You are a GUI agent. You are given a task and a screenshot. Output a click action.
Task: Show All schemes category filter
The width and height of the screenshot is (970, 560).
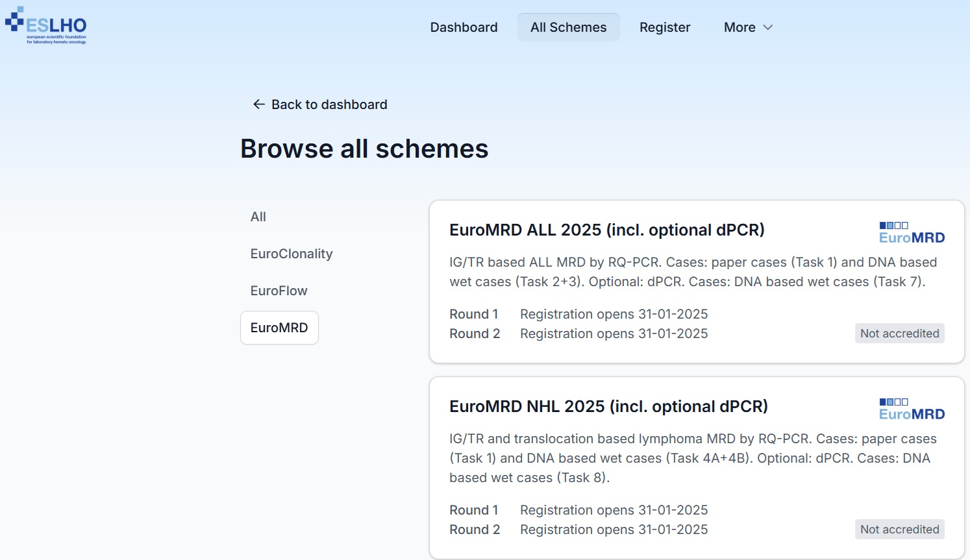[x=258, y=217]
